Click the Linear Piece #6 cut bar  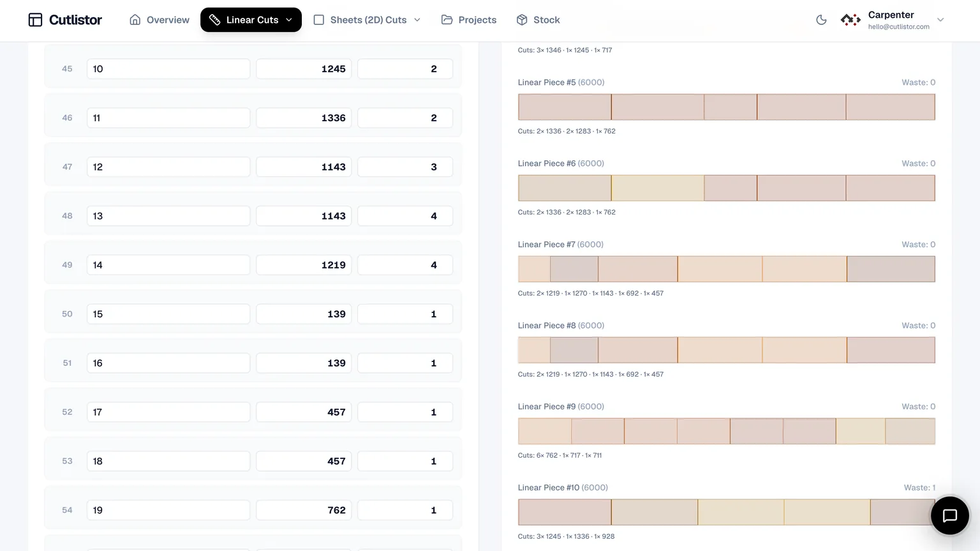(x=727, y=188)
